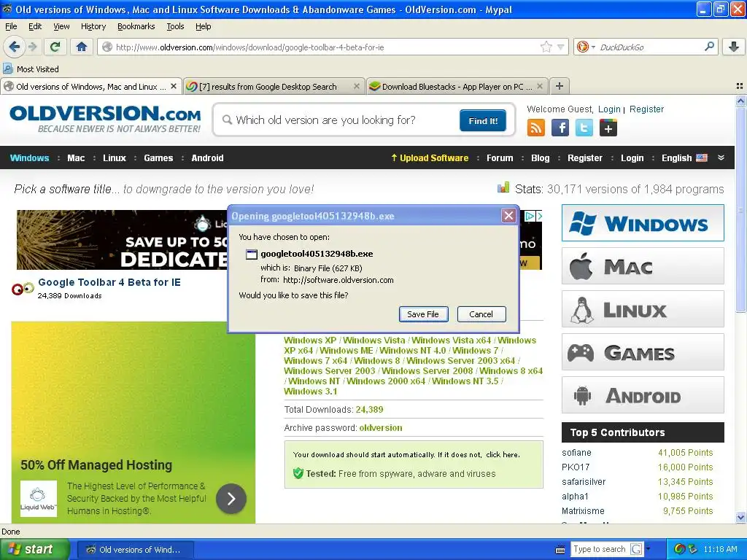Screen dimensions: 747x560
Task: Cancel the file download dialog
Action: point(481,314)
